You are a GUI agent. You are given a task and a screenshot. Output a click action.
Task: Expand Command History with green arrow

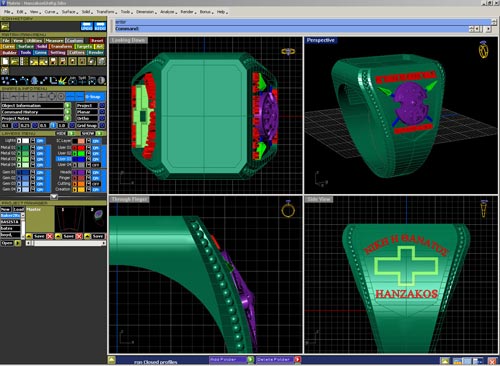tap(67, 112)
